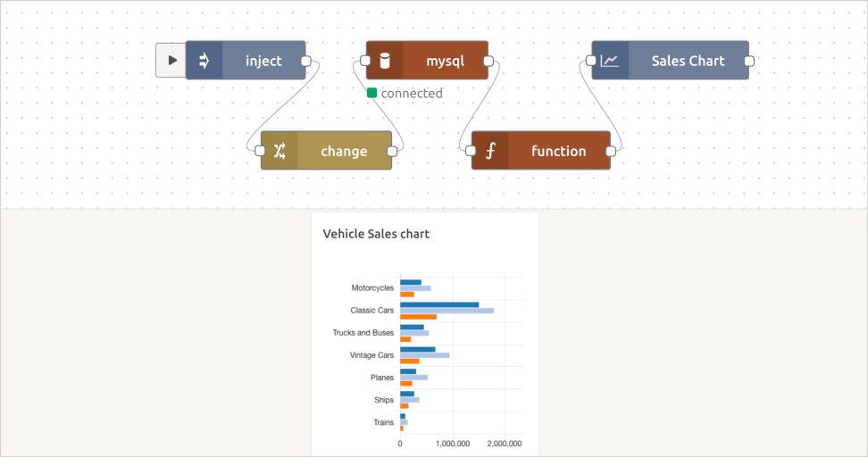The width and height of the screenshot is (868, 457).
Task: Click the function node output port
Action: click(611, 151)
